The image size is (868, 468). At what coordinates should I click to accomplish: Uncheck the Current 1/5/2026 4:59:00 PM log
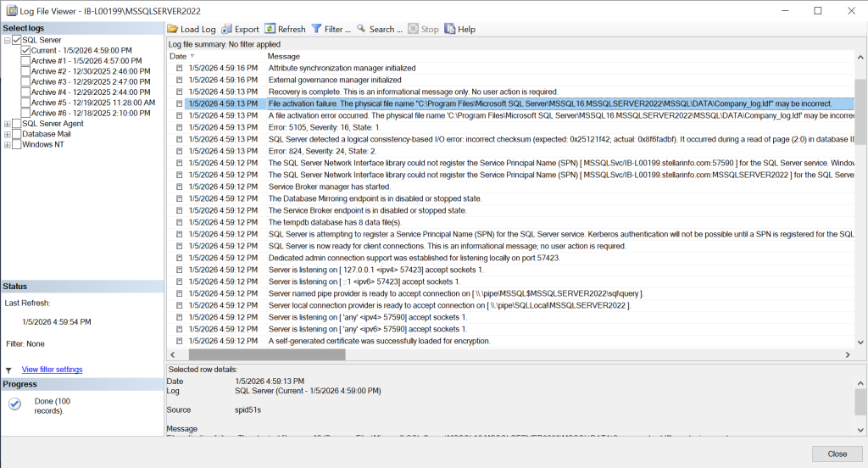26,51
